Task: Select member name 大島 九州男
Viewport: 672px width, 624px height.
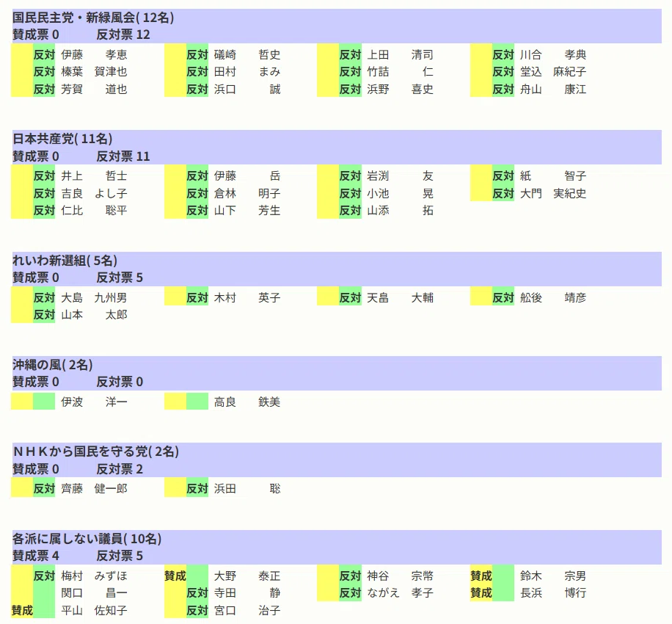Action: pos(94,297)
